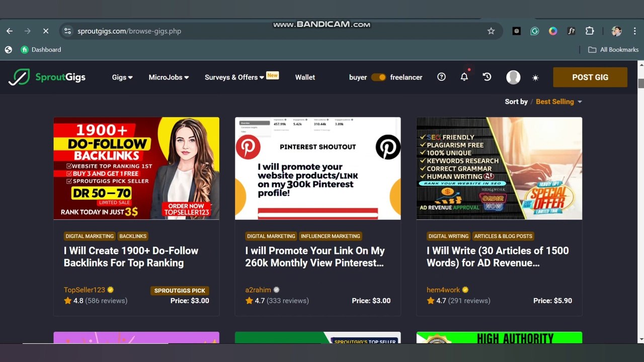Select BACKLINKS category tag
This screenshot has width=644, height=362.
pos(133,236)
